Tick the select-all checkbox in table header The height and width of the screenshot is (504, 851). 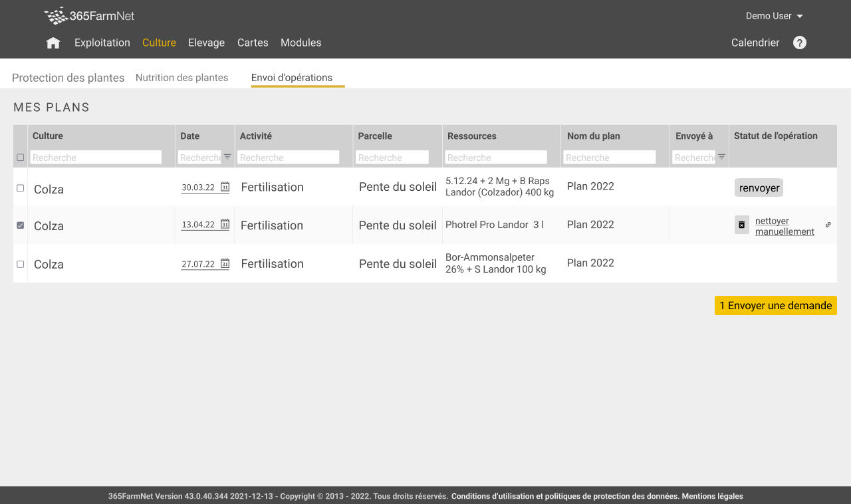pos(20,158)
